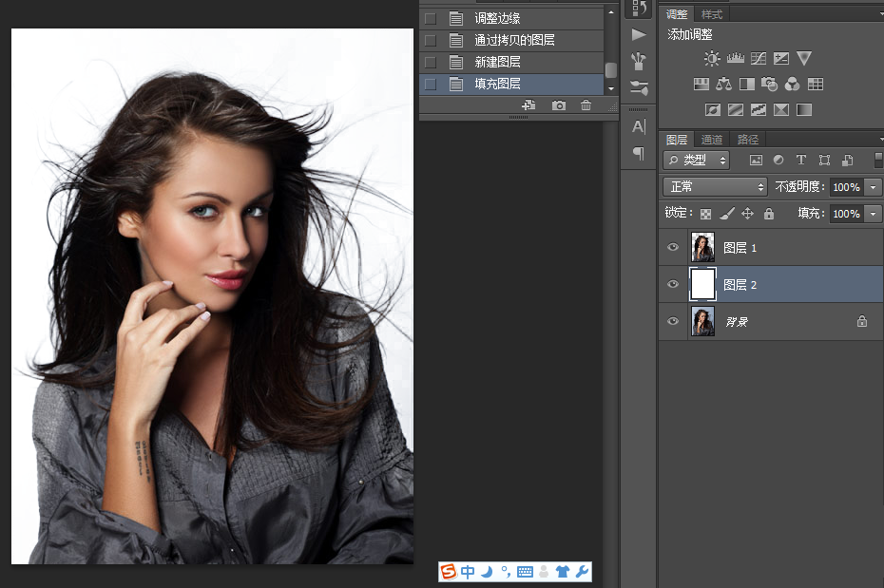Screen dimensions: 884x588
Task: Filter layers by type layers (T icon)
Action: click(x=801, y=161)
